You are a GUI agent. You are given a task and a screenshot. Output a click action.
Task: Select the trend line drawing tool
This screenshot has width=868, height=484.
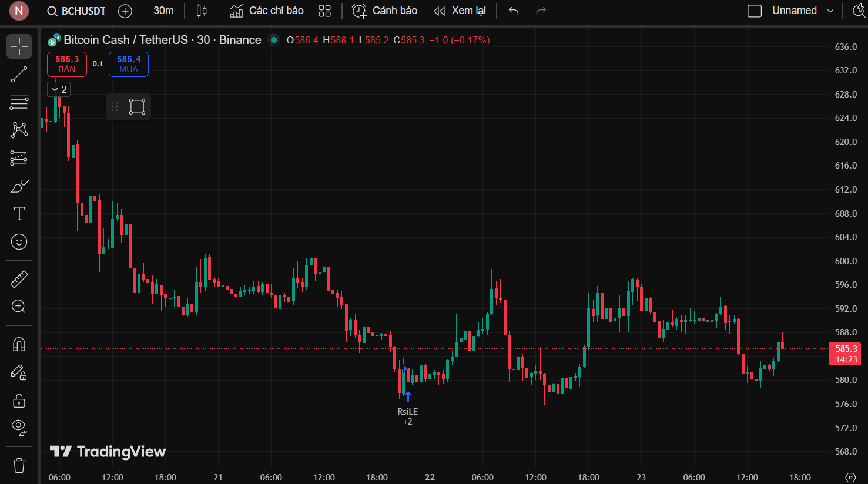tap(19, 75)
